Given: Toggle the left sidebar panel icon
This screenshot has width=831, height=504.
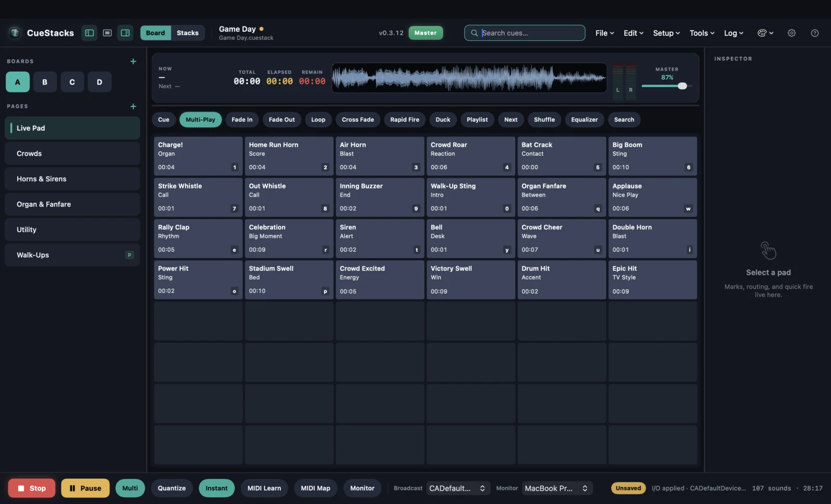Looking at the screenshot, I should click(89, 33).
